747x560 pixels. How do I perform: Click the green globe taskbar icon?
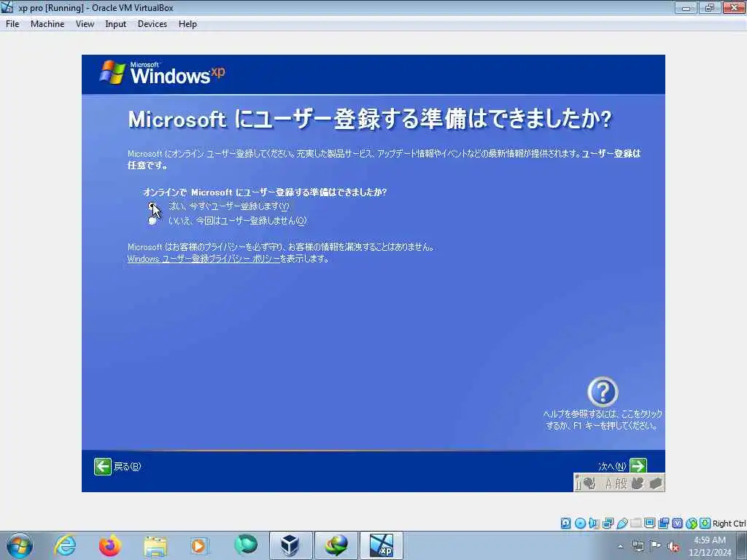point(246,545)
